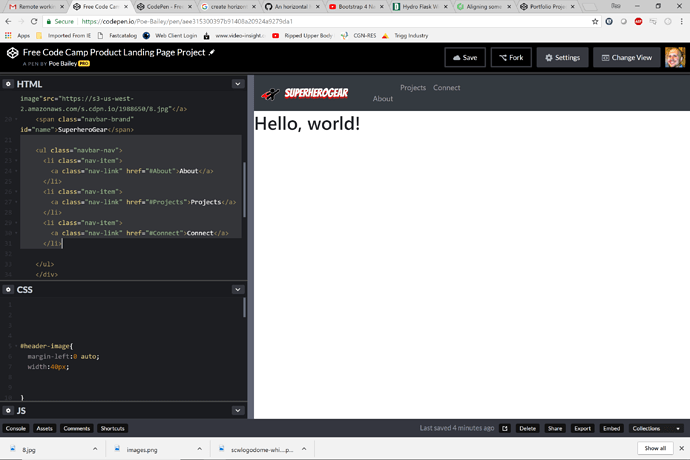The width and height of the screenshot is (690, 460).
Task: Click the CodePen logo icon
Action: (12, 53)
